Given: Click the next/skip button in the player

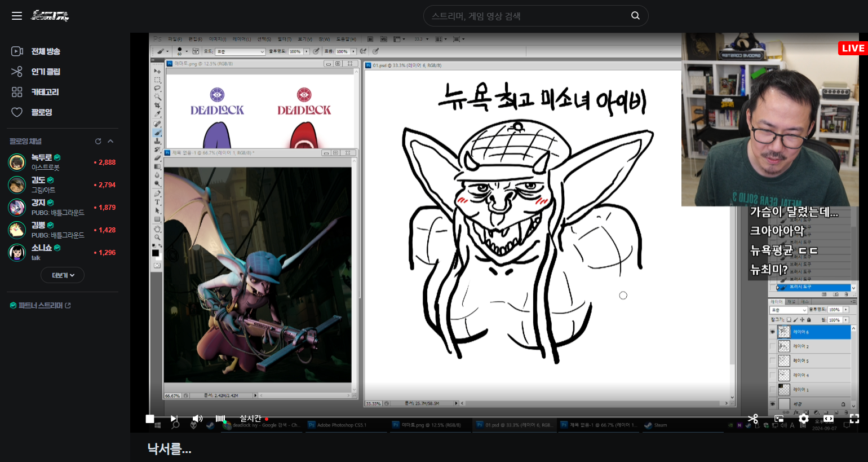Looking at the screenshot, I should 174,419.
